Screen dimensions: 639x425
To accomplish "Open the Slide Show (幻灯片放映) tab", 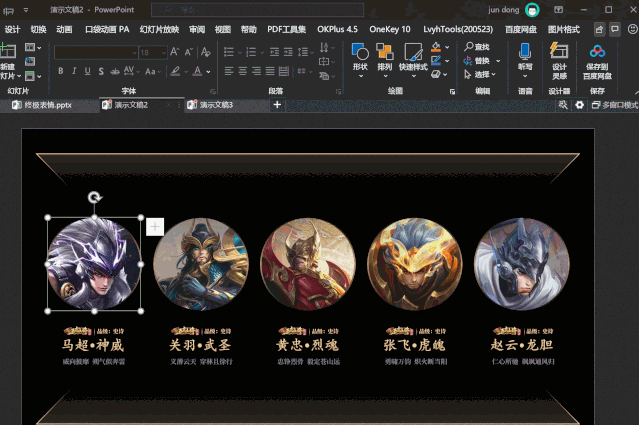I will point(159,29).
